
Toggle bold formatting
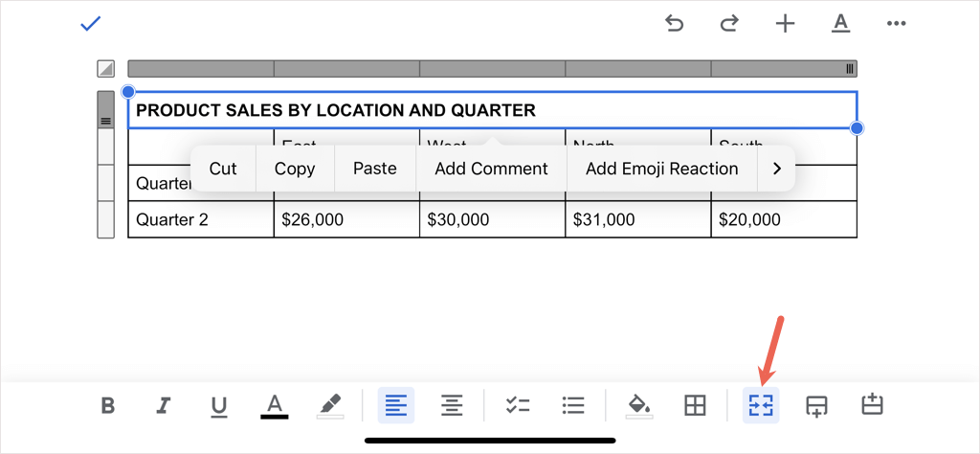point(108,406)
